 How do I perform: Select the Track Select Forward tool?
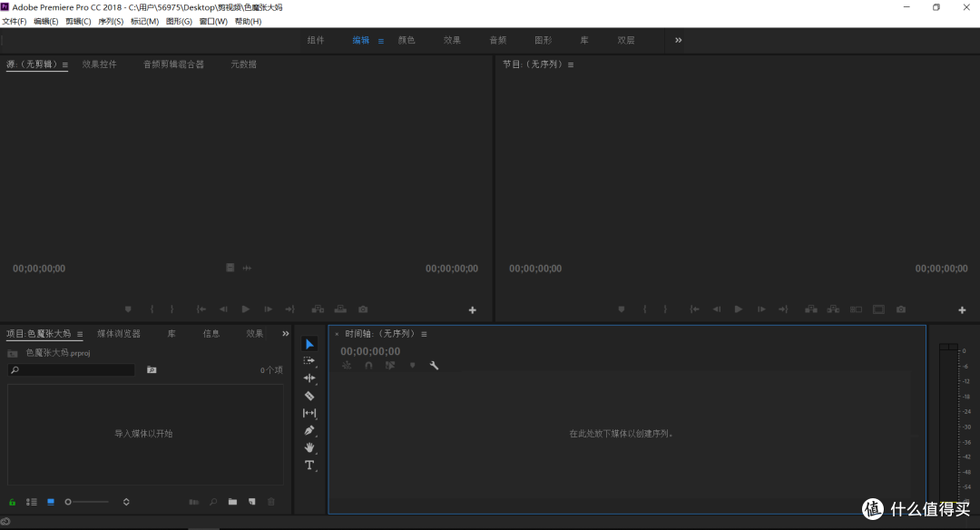pyautogui.click(x=309, y=360)
